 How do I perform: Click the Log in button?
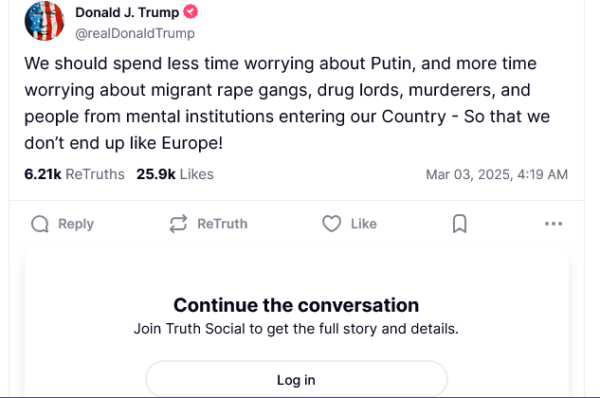coord(296,379)
